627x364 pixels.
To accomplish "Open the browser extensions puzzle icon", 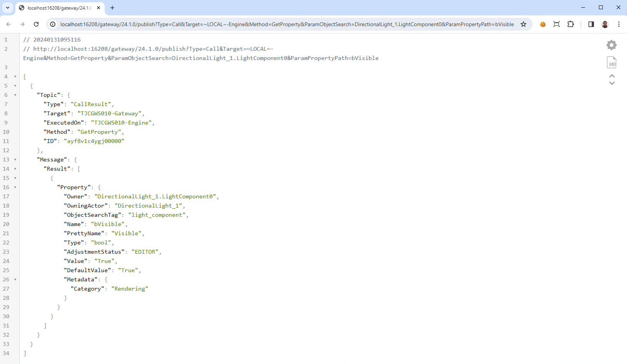I will point(570,24).
